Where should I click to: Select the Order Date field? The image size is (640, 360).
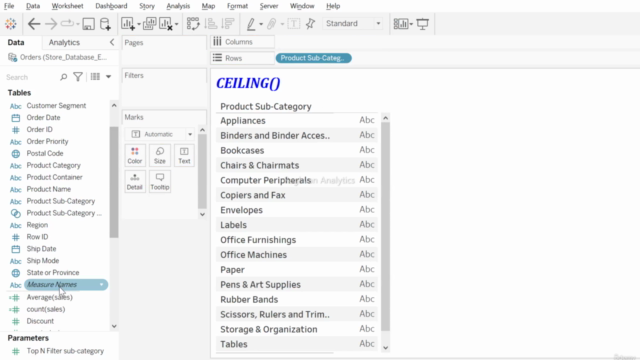click(x=43, y=118)
